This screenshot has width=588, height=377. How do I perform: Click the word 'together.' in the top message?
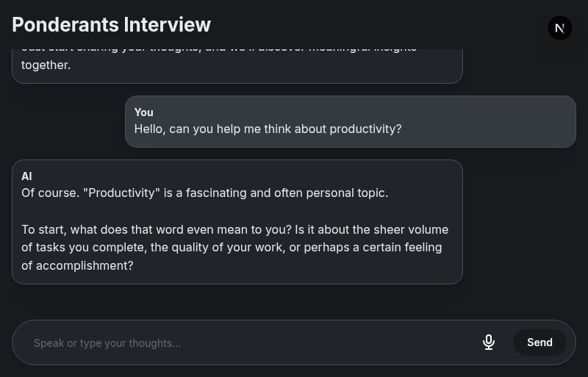click(x=46, y=65)
